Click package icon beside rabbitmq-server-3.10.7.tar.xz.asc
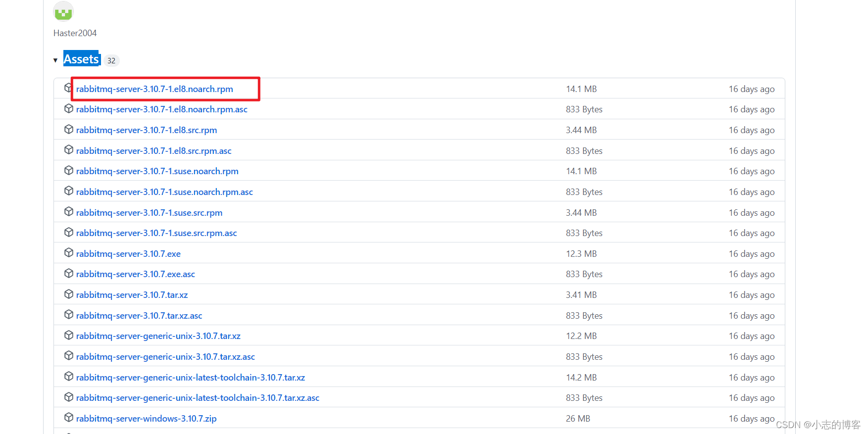Viewport: 868px width, 434px height. [x=69, y=315]
